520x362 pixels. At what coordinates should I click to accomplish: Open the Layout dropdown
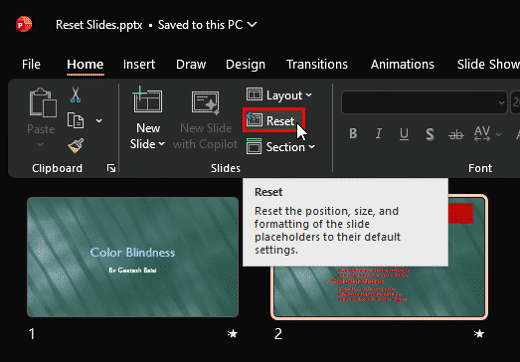coord(279,95)
